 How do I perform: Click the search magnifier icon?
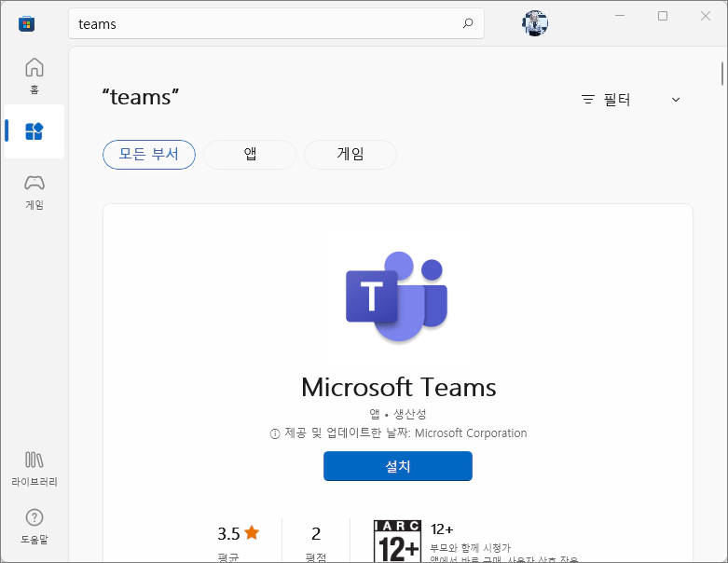click(468, 23)
